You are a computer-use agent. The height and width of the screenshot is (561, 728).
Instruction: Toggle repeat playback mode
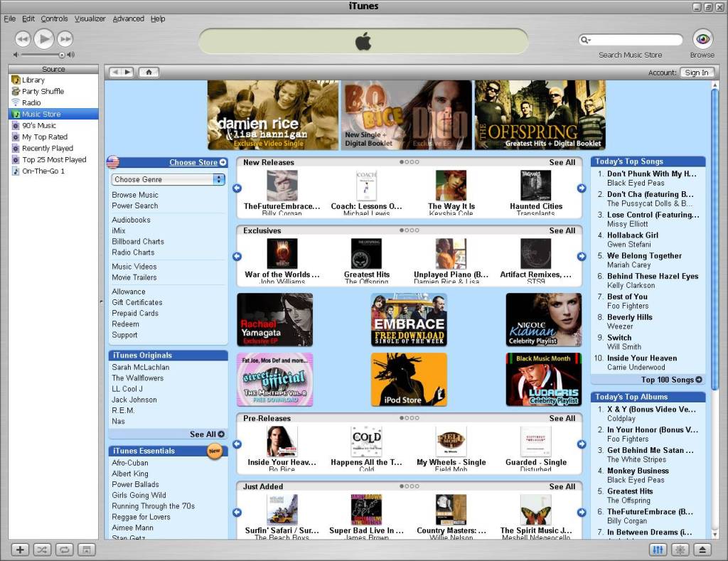(64, 549)
